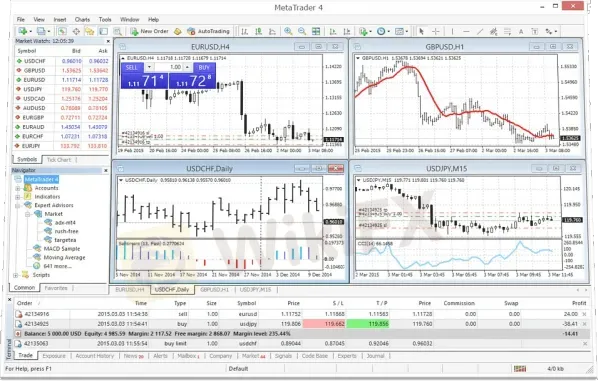Expand the Indicators node in Navigator
This screenshot has height=384, width=598.
(18, 197)
